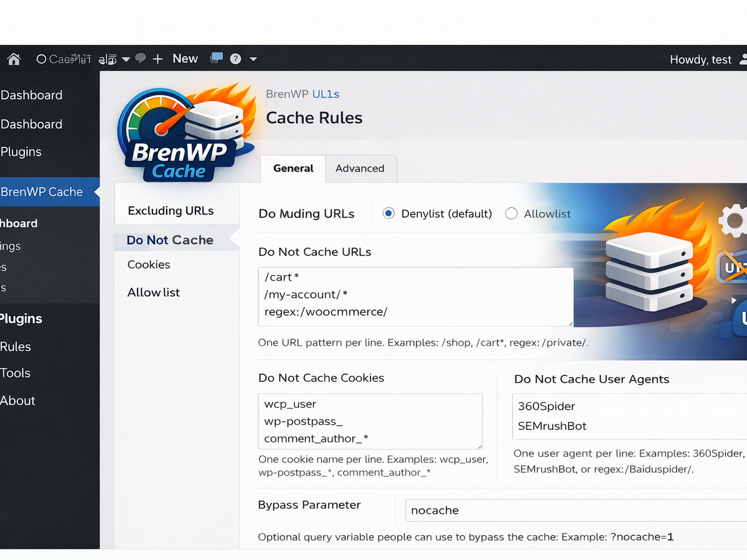Viewport: 747px width, 560px height.
Task: Click inside Do Not Cache User Agents textarea
Action: [x=629, y=416]
